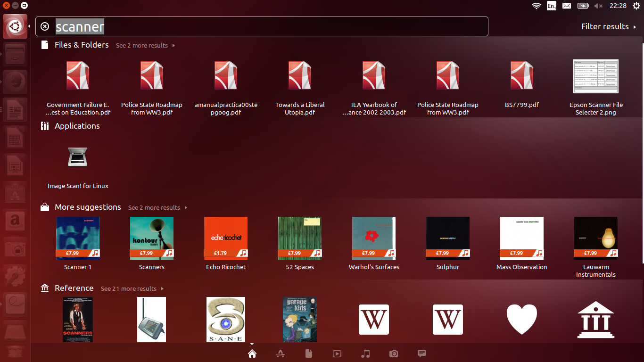Open LibreOffice Calc from the launcher
Viewport: 644px width, 362px height.
point(15,138)
